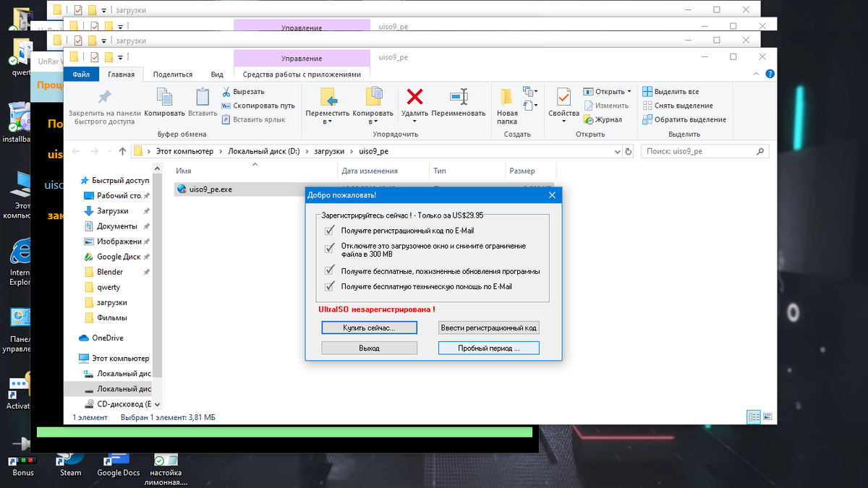Click the Управление contextual tab header
The image size is (868, 488).
point(302,58)
